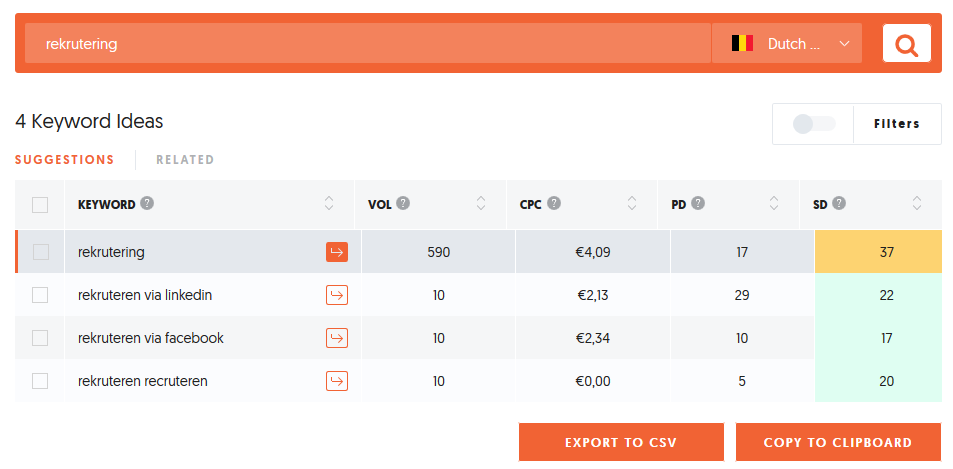Open arrow icon for rekruteren via linkedin
This screenshot has width=953, height=469.
click(337, 295)
